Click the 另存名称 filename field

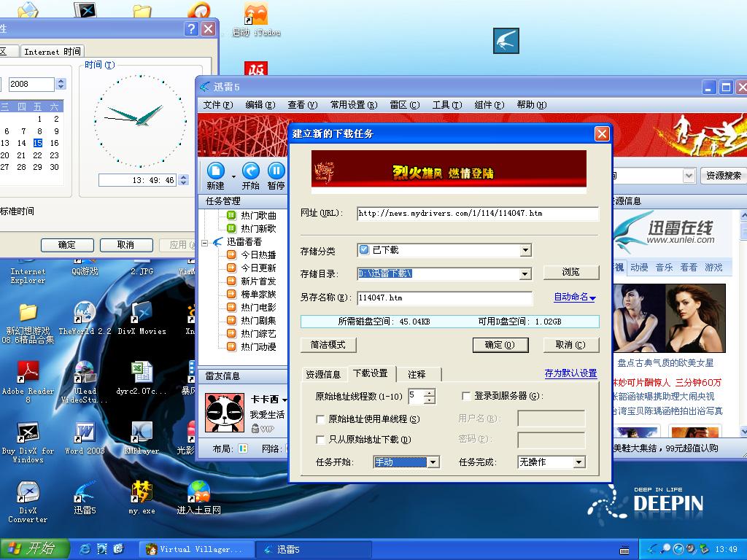click(x=444, y=297)
